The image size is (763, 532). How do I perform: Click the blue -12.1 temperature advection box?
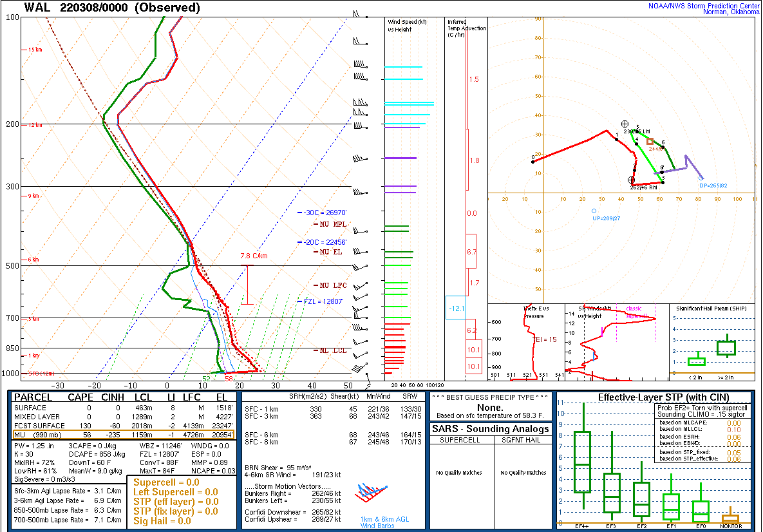456,308
